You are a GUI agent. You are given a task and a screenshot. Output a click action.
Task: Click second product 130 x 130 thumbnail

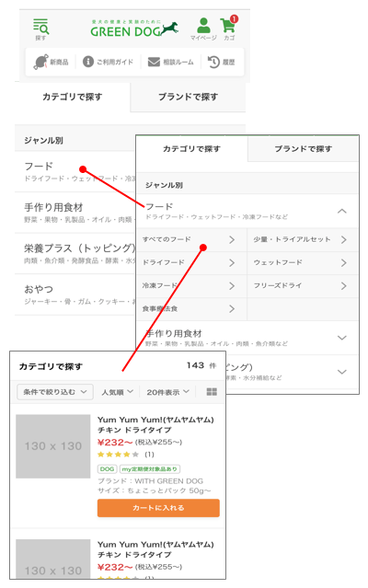click(x=52, y=559)
